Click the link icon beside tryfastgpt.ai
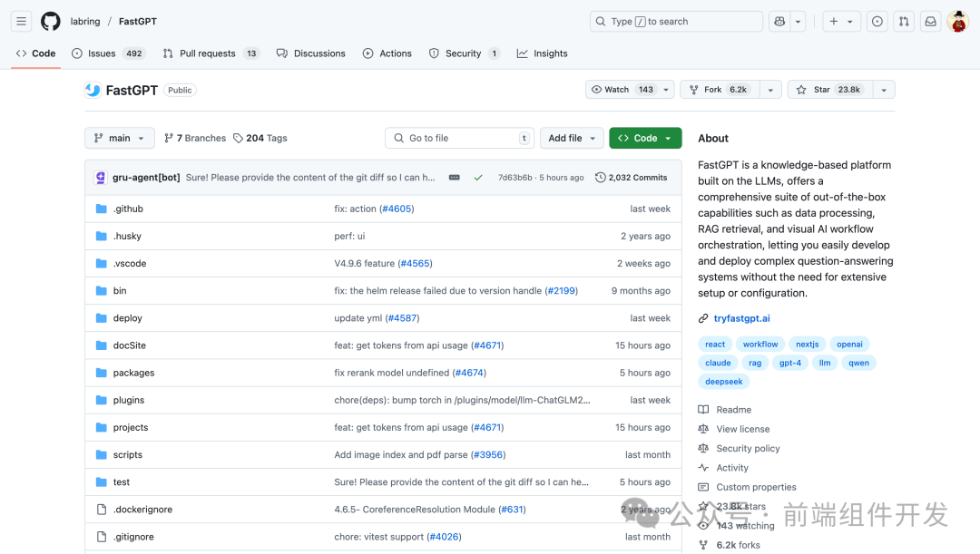980x554 pixels. coord(703,318)
